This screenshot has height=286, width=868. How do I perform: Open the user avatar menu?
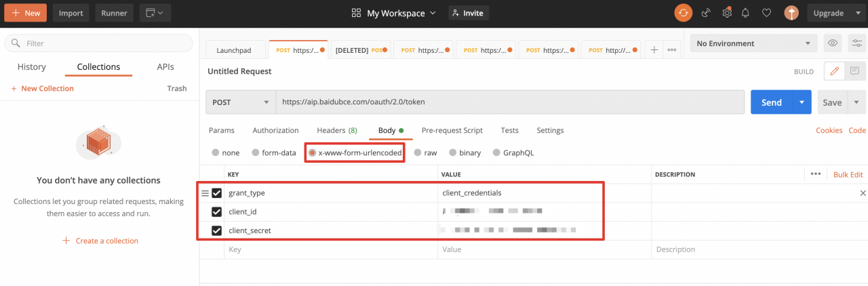point(791,13)
